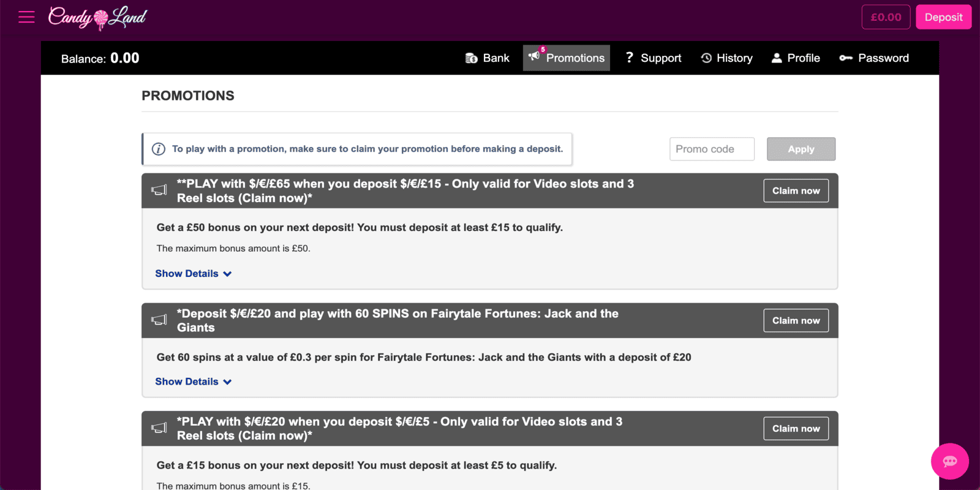Click megaphone icon on £20 play promotion
Viewport: 980px width, 490px height.
[x=159, y=428]
